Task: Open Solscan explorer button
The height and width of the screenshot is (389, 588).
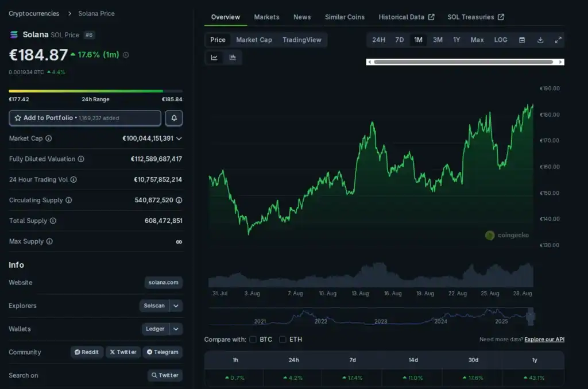Action: coord(154,306)
